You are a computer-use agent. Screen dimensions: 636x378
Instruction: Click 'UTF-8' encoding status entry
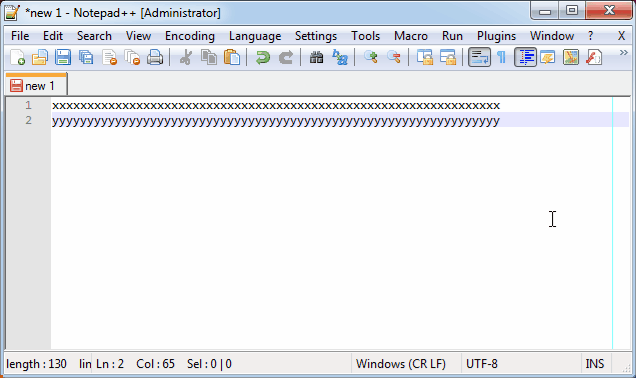tap(481, 364)
